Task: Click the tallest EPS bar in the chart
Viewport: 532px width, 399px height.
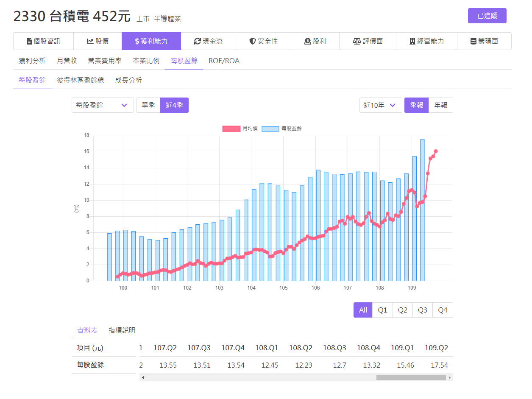Action: click(422, 210)
